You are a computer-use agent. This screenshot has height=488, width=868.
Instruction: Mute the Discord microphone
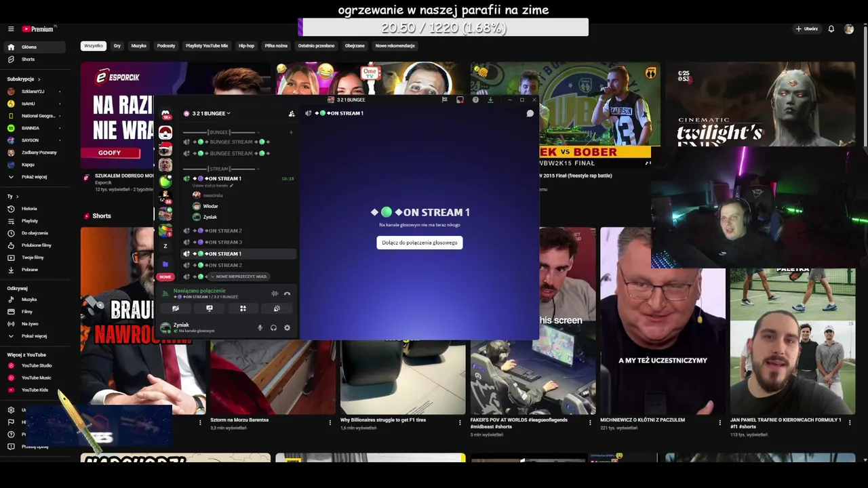260,328
